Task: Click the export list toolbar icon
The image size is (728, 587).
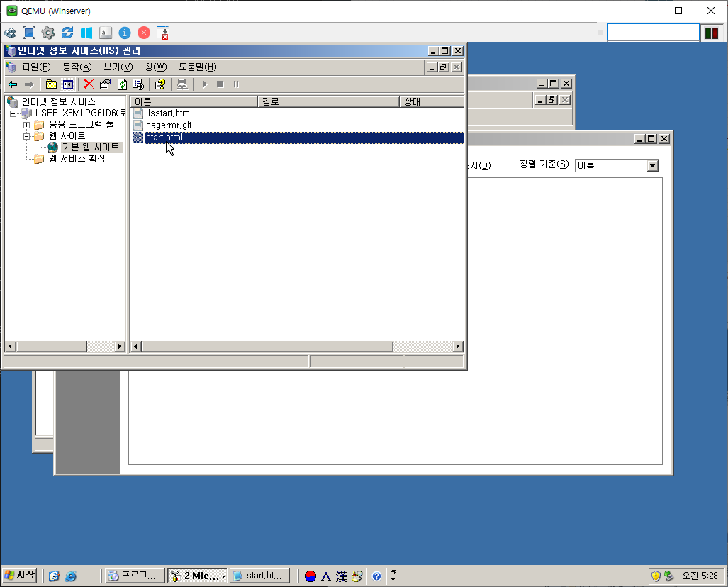Action: (x=138, y=84)
